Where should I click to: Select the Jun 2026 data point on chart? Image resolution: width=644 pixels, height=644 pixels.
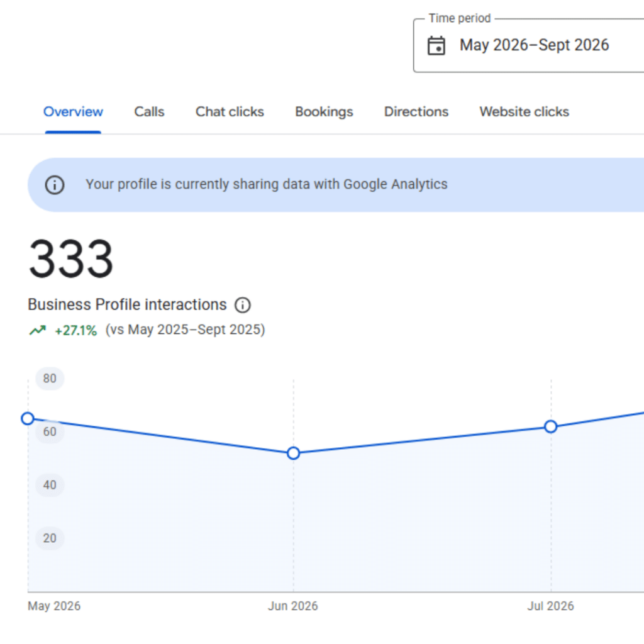(x=293, y=453)
